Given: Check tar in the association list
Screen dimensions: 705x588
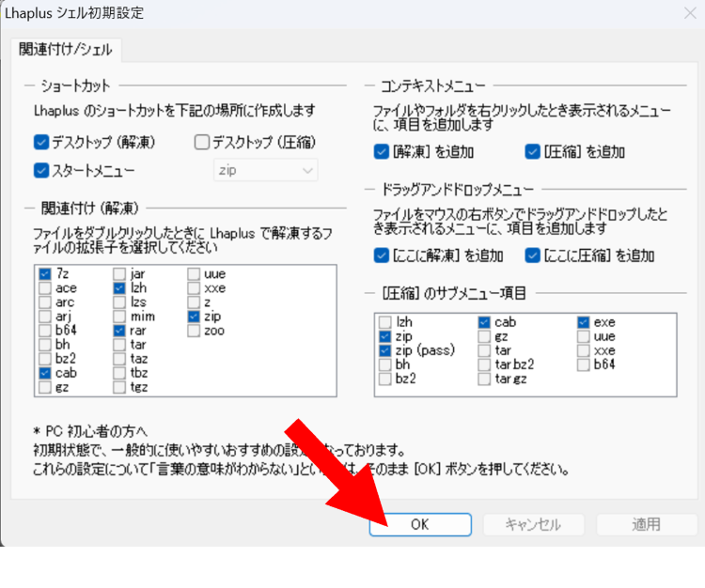Looking at the screenshot, I should [119, 345].
